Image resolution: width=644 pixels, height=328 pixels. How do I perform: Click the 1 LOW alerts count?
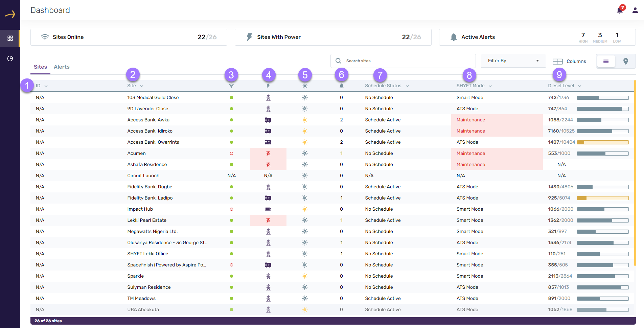pos(617,37)
